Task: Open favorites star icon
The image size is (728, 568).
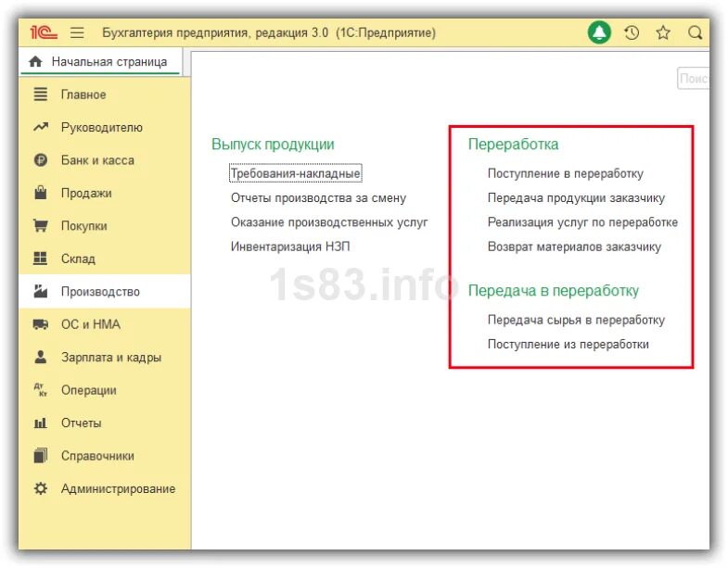Action: point(663,32)
